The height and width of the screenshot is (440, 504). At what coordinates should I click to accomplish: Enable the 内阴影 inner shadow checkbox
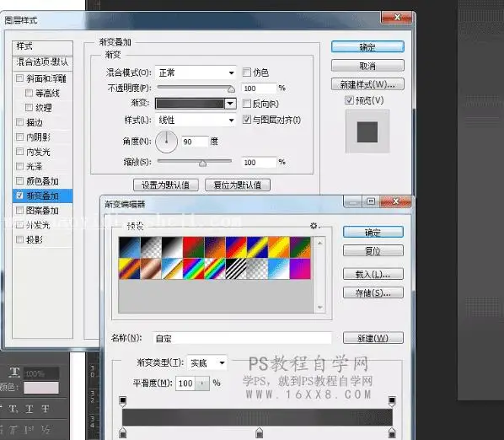pos(20,137)
